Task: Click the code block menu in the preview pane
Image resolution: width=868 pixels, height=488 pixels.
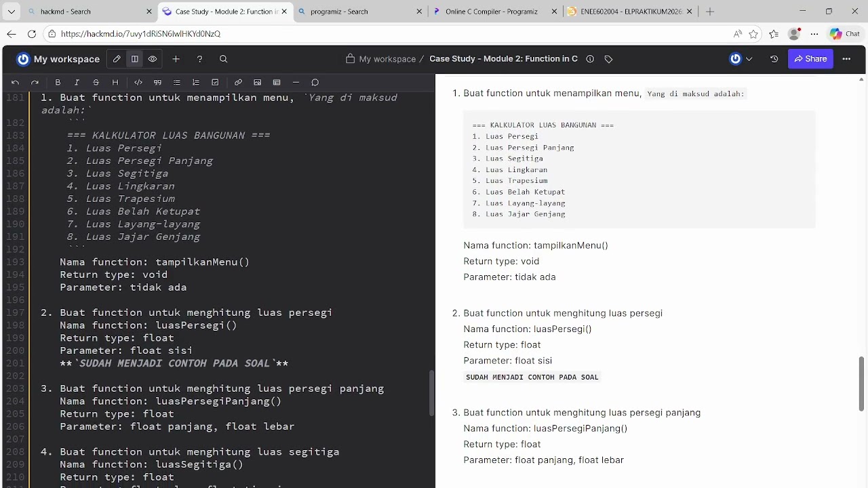Action: pos(639,169)
